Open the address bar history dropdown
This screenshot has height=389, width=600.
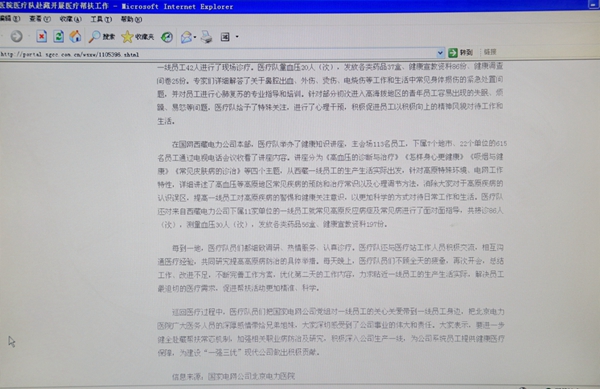coord(440,53)
